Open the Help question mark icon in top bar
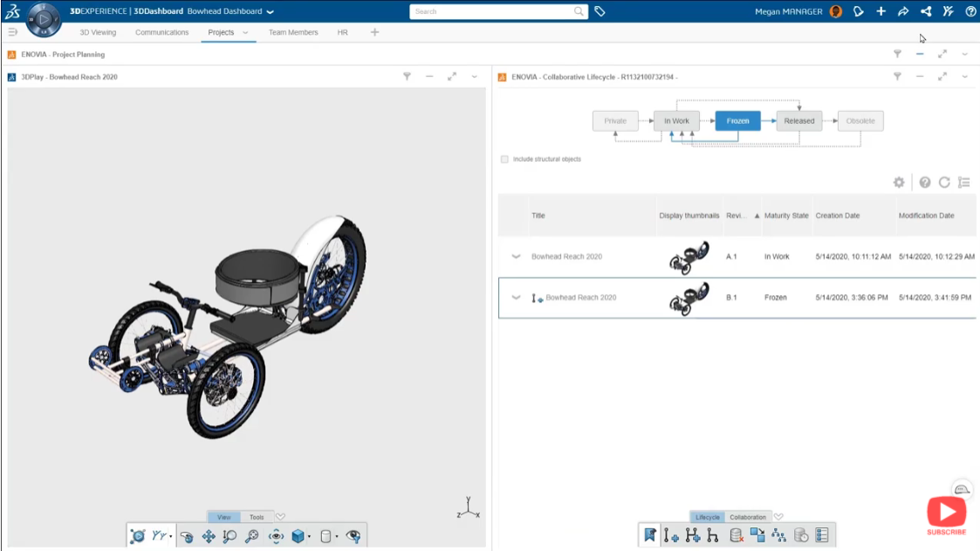 click(x=970, y=11)
